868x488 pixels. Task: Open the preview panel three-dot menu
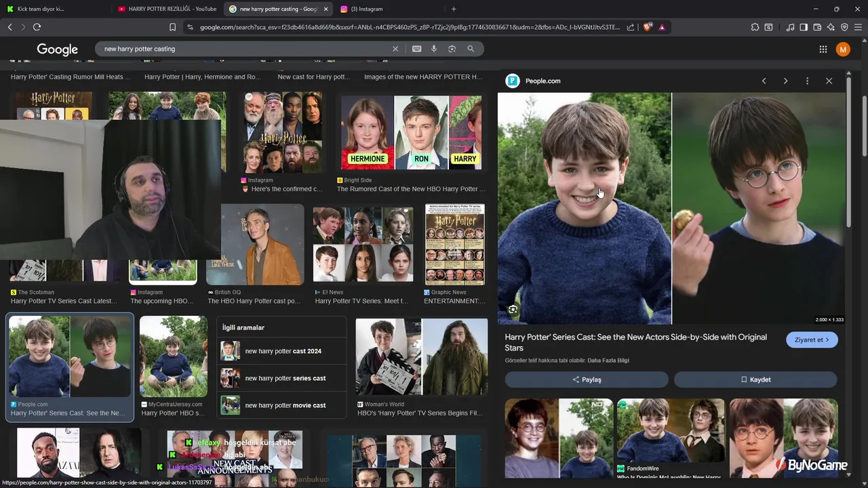[807, 81]
